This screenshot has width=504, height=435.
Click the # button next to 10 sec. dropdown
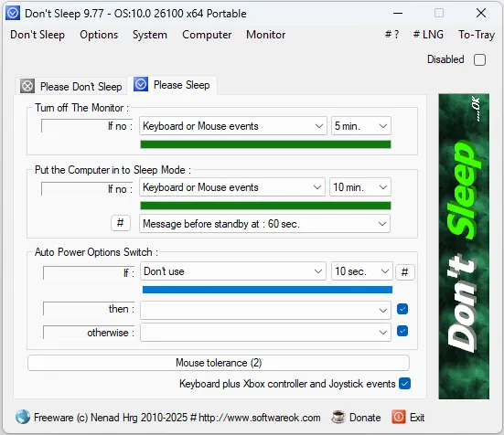coord(404,272)
